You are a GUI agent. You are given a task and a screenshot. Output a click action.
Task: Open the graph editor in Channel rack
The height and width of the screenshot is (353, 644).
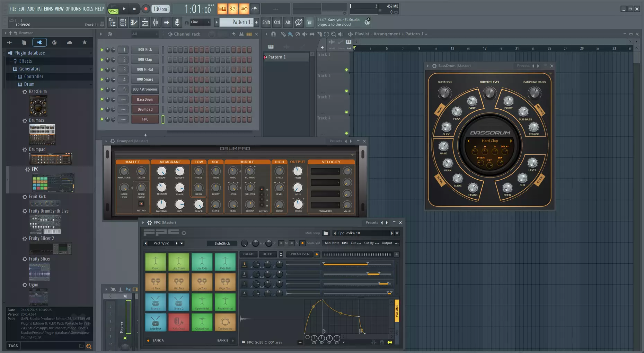tap(241, 34)
